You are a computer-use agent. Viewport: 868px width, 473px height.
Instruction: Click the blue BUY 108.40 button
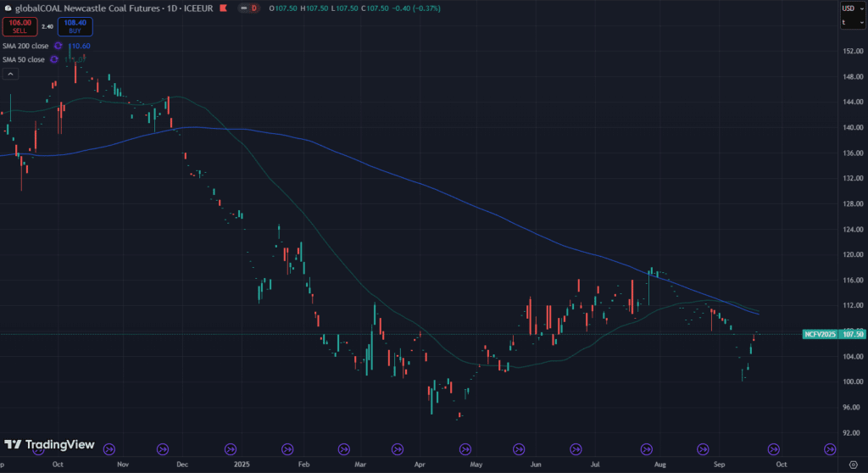pos(75,26)
